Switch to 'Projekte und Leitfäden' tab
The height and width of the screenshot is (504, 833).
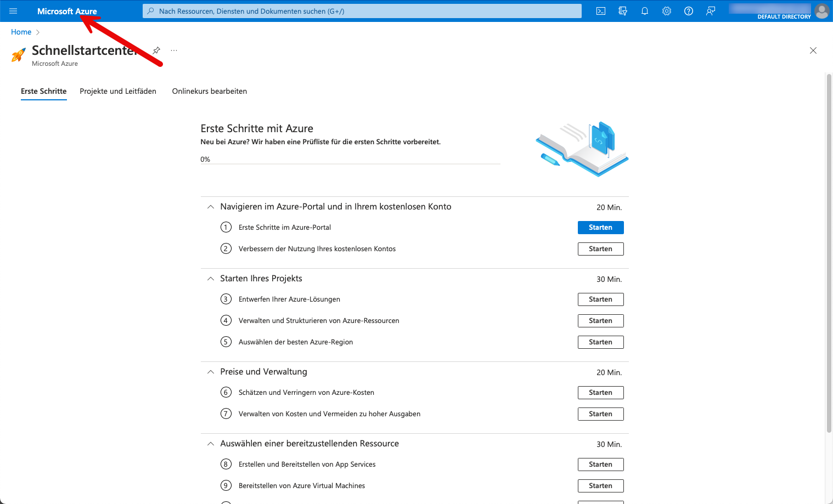(x=118, y=91)
